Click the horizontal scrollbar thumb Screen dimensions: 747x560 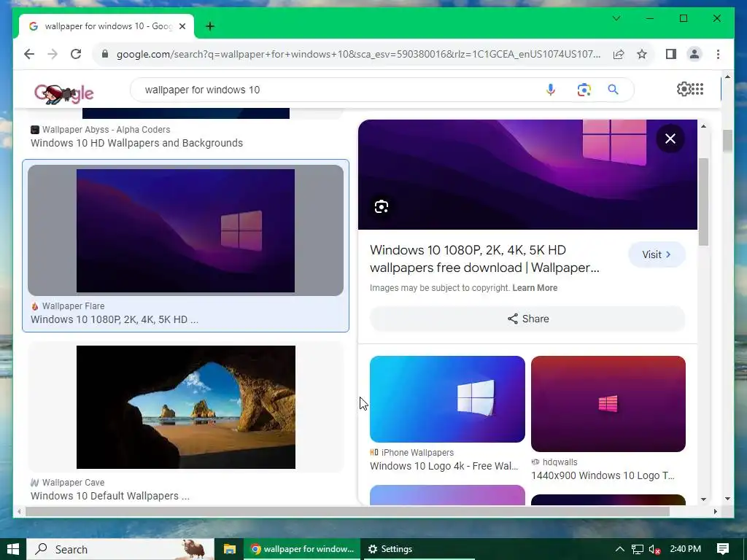(347, 511)
